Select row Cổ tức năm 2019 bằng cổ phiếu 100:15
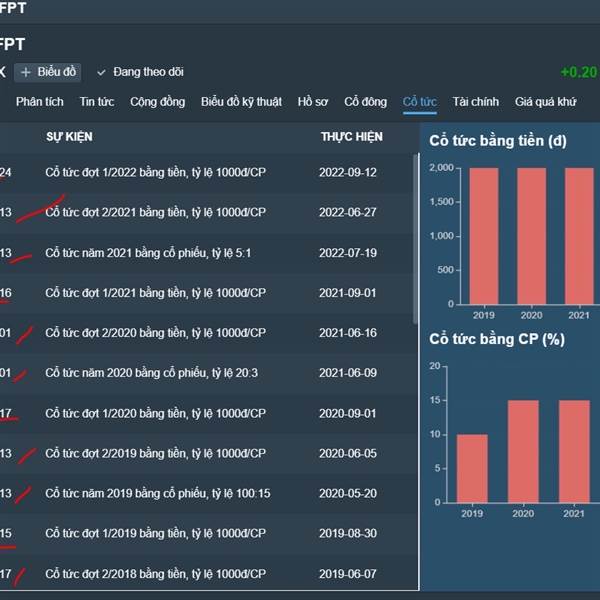 click(206, 494)
